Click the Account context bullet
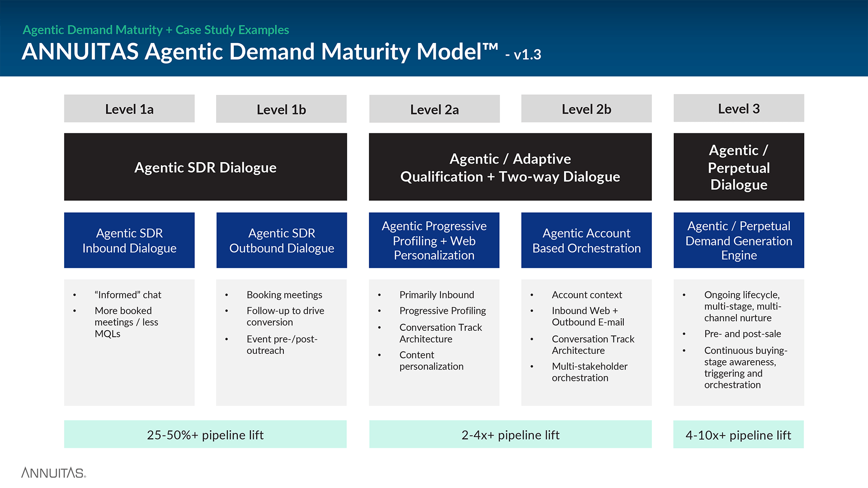 point(587,295)
